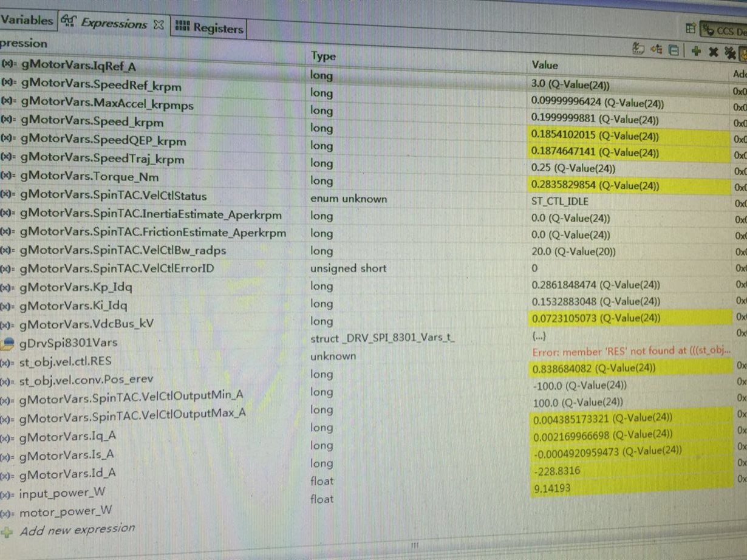Click the ST_CTL_IDLE value
Image resolution: width=747 pixels, height=560 pixels.
[x=560, y=202]
